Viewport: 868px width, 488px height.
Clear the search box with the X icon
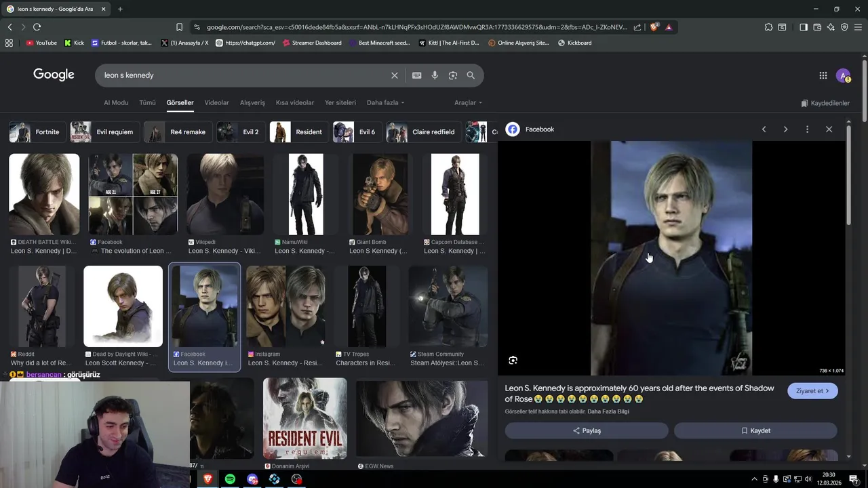(394, 75)
